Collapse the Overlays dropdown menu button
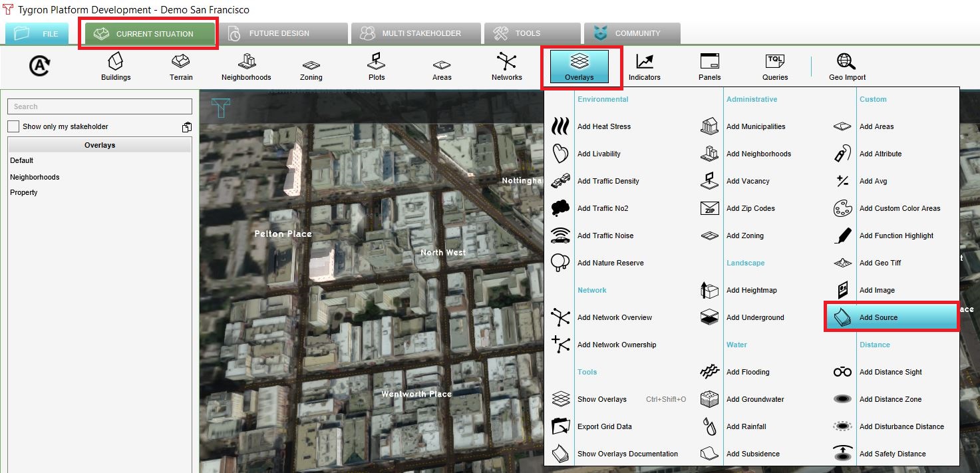The width and height of the screenshot is (980, 473). coord(579,67)
